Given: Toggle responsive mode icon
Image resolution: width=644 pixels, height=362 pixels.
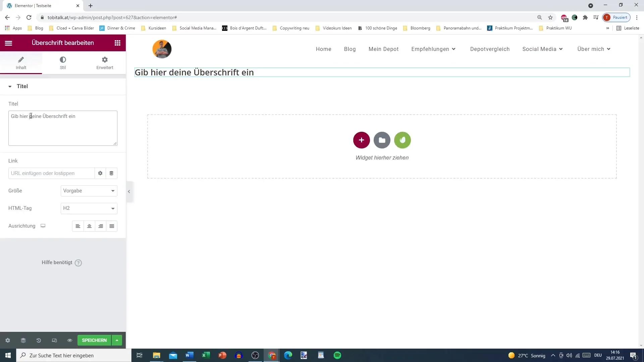Looking at the screenshot, I should click(54, 340).
